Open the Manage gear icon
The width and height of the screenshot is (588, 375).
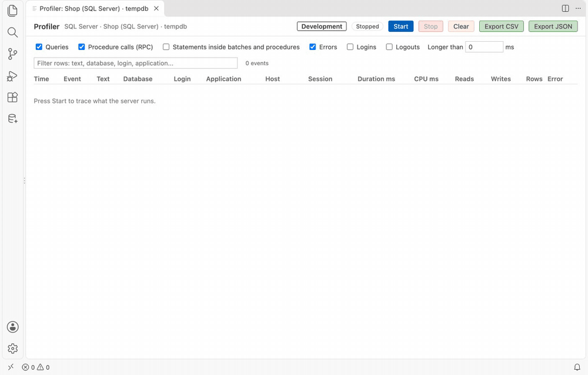click(12, 349)
